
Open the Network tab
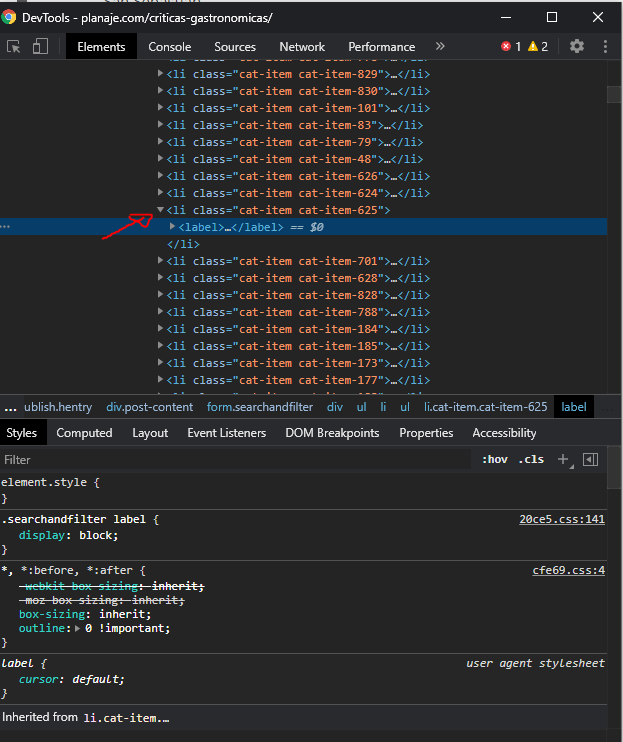[x=302, y=46]
